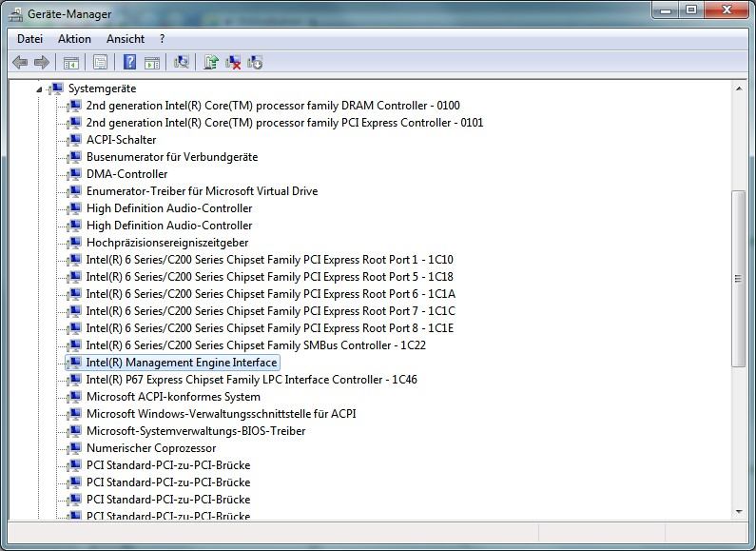Select Numerischer Coprozessor entry
Image resolution: width=756 pixels, height=551 pixels.
point(151,448)
